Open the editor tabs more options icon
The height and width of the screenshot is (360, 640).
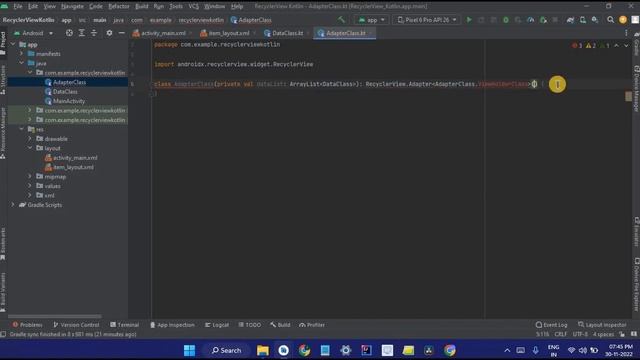click(626, 33)
